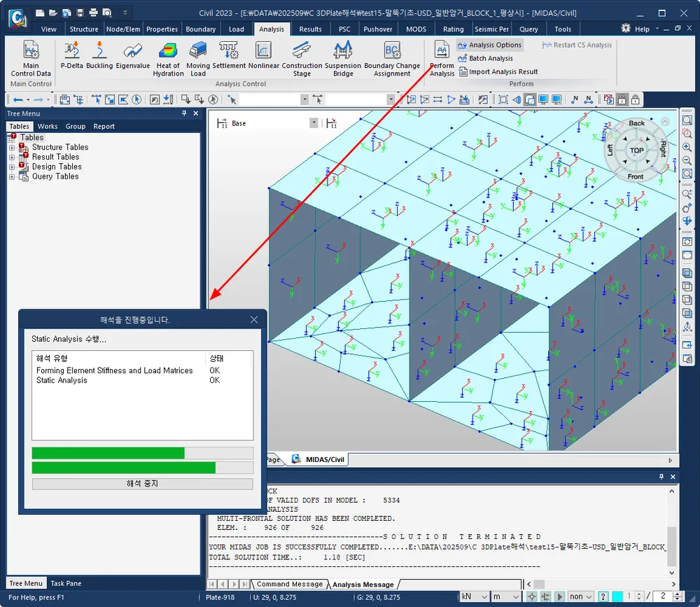Switch Tree Menu to Report tab
Viewport: 700px width, 607px height.
[x=104, y=127]
